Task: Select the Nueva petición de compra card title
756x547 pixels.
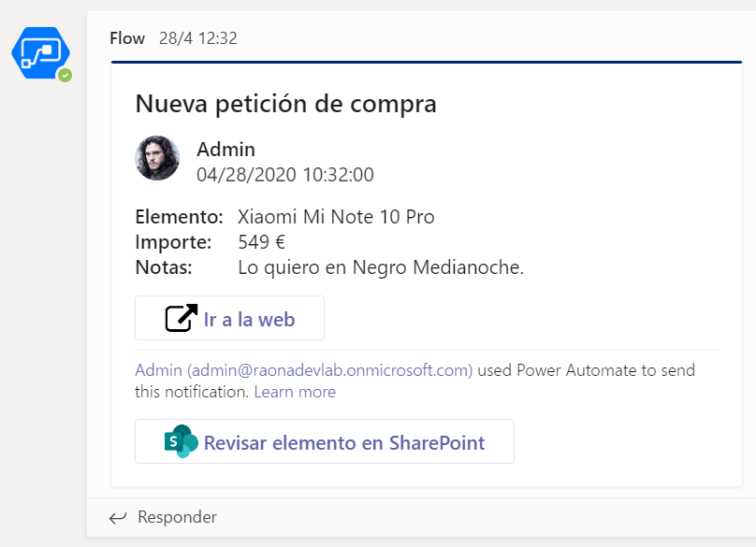Action: (285, 104)
